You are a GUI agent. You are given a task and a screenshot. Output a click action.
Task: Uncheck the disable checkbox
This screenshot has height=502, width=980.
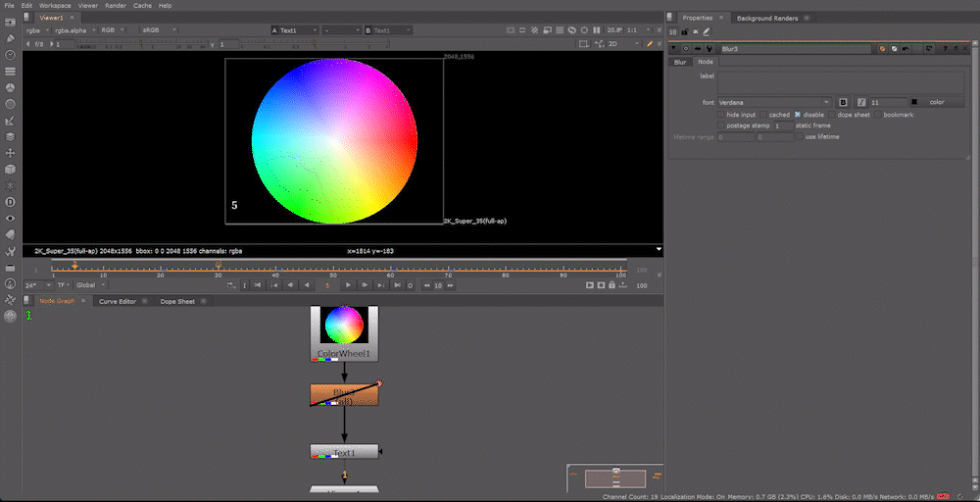[798, 115]
